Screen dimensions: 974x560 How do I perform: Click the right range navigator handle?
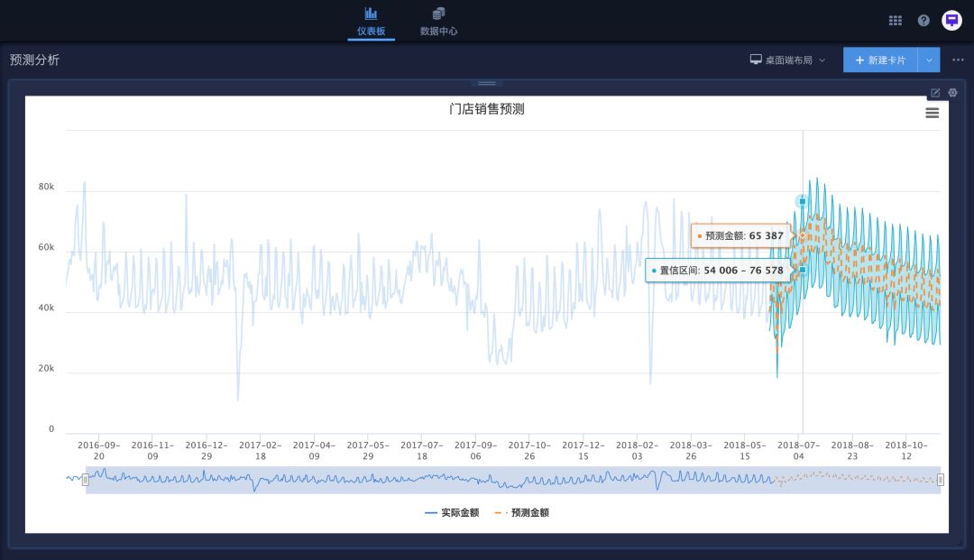pyautogui.click(x=940, y=480)
